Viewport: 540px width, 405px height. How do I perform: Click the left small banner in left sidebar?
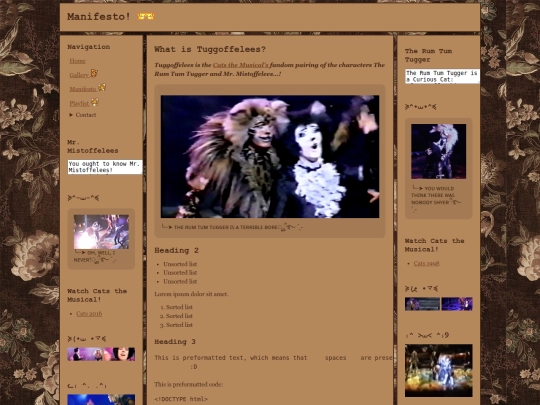[x=85, y=354]
